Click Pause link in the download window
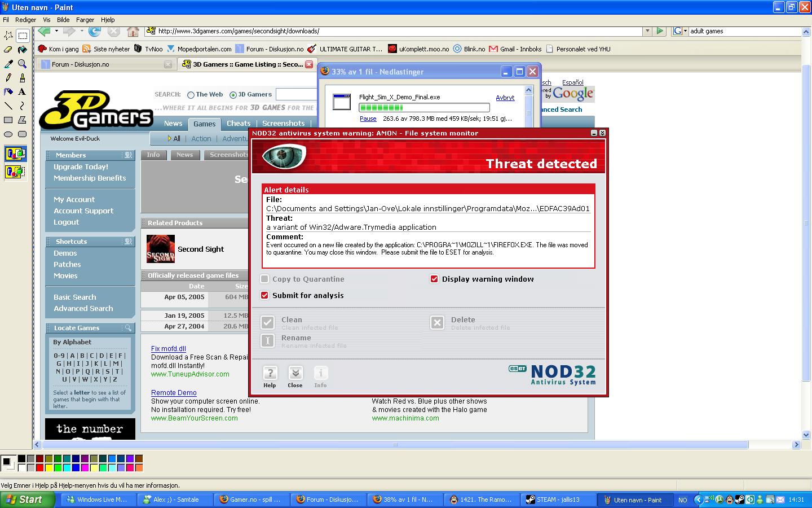Viewport: 812px width, 508px height. (x=368, y=119)
